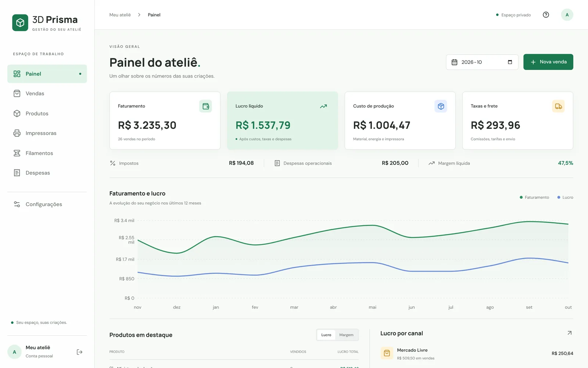This screenshot has height=368, width=588.
Task: Click the trend arrow icon on Lucro líquido
Action: 323,106
